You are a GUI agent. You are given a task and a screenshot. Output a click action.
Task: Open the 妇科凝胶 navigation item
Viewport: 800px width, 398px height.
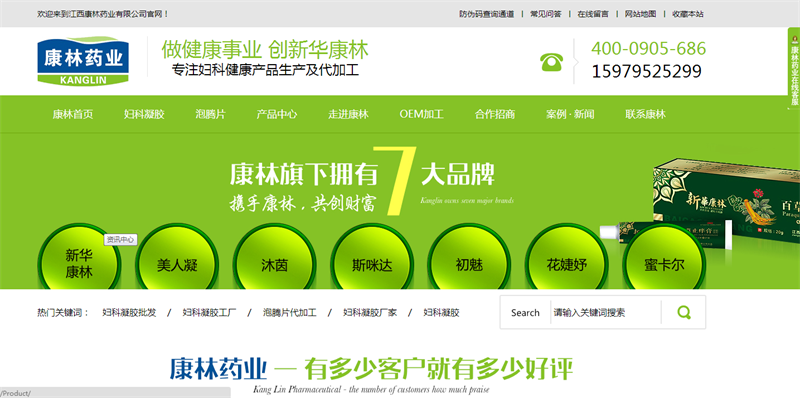tap(144, 114)
